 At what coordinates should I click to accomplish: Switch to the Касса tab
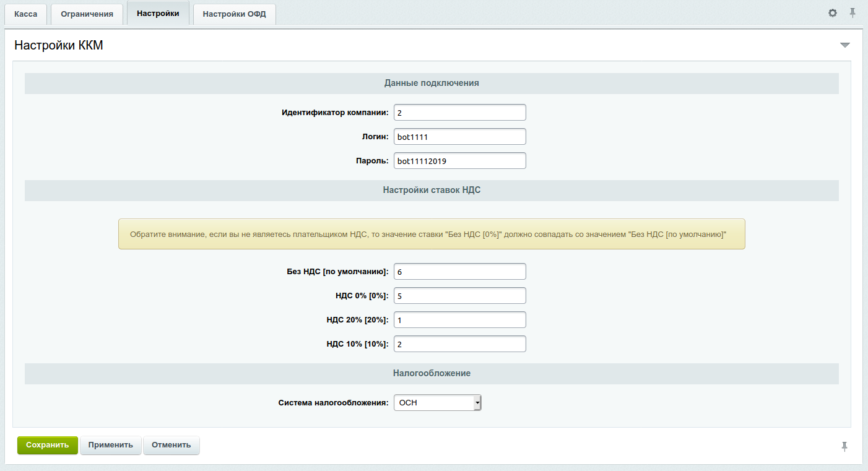26,14
